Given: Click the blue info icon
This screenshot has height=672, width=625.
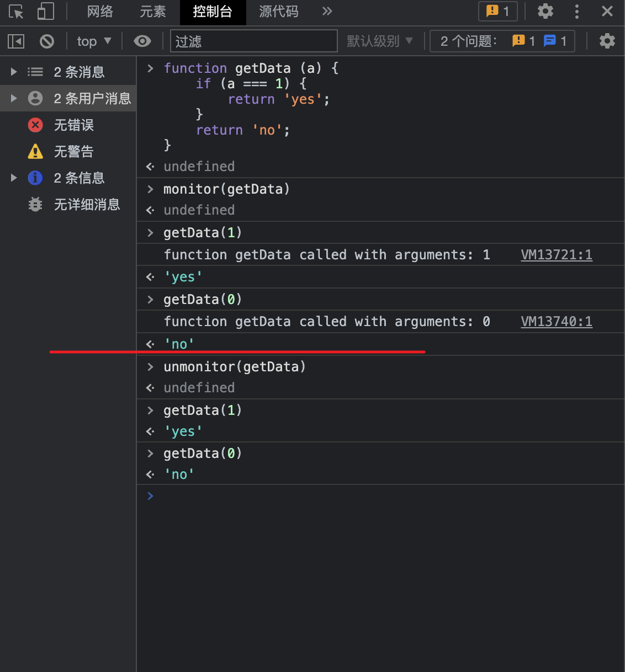Looking at the screenshot, I should 35,178.
